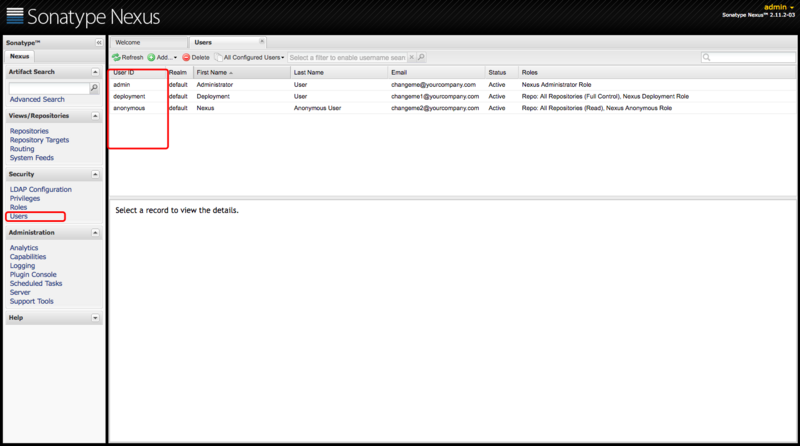This screenshot has width=800, height=446.
Task: Collapse the Views/Repositories panel
Action: click(95, 116)
